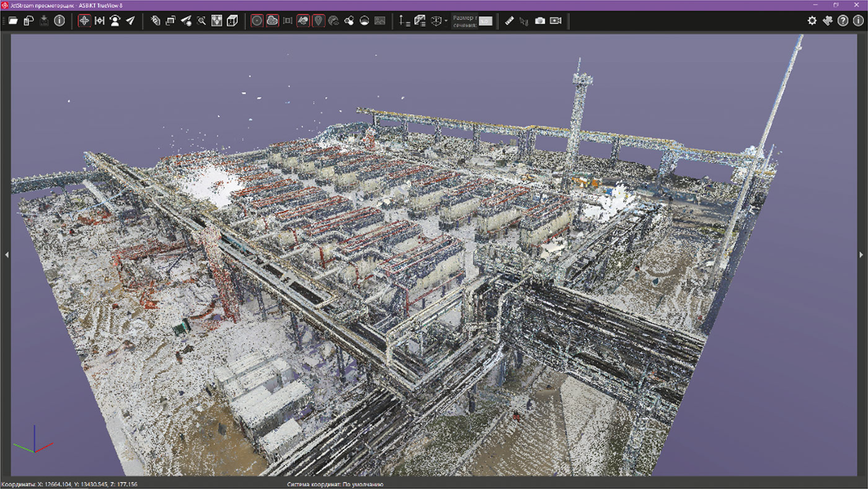
Task: Click the coordinates readout in status bar
Action: click(69, 484)
